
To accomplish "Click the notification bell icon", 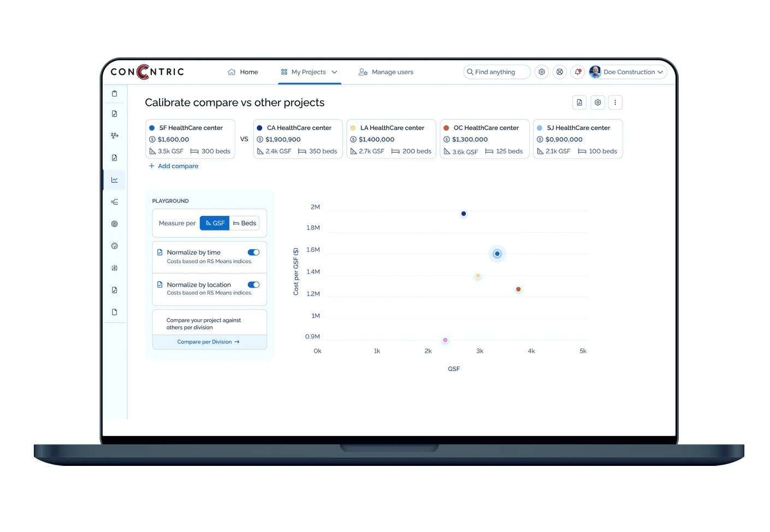I will [x=578, y=72].
